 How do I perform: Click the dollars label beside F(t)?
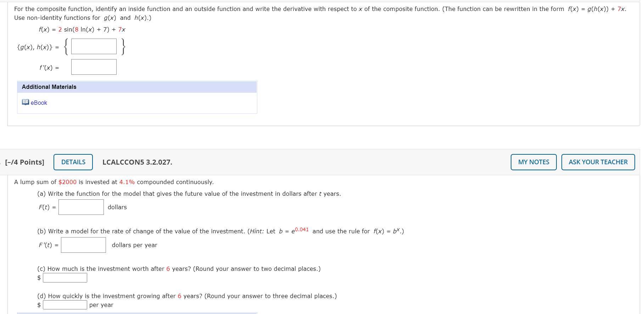tap(117, 207)
